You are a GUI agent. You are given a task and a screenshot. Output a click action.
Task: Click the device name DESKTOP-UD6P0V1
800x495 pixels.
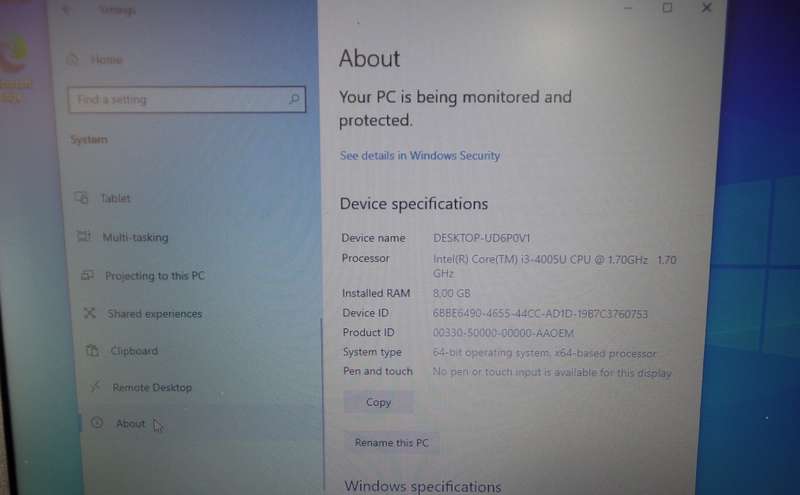482,238
